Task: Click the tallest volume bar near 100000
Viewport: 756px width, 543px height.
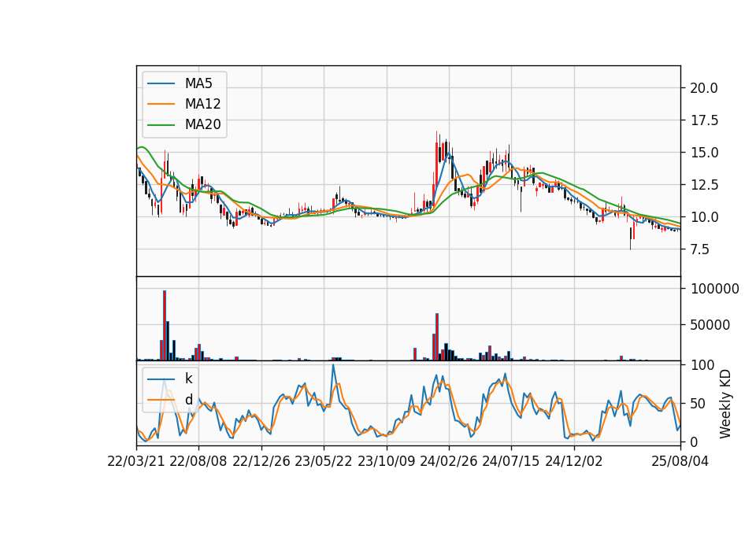Action: pos(165,325)
